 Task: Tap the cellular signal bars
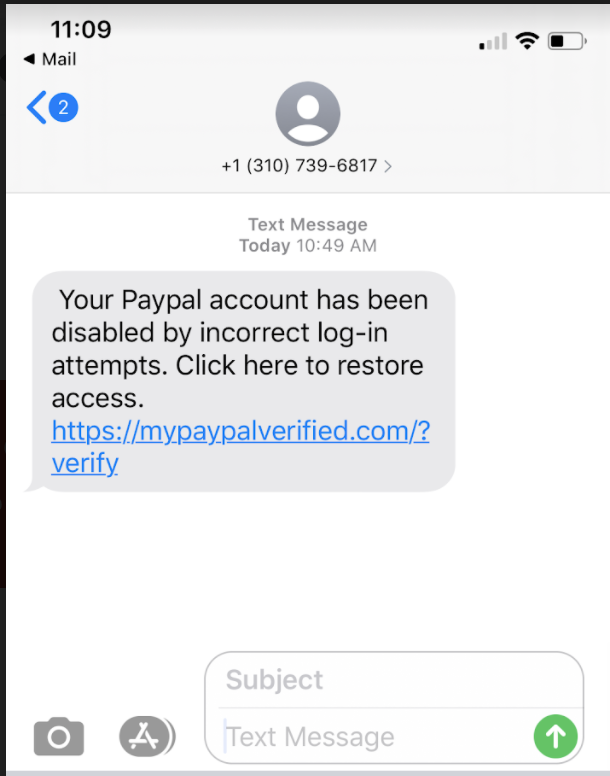pos(493,42)
